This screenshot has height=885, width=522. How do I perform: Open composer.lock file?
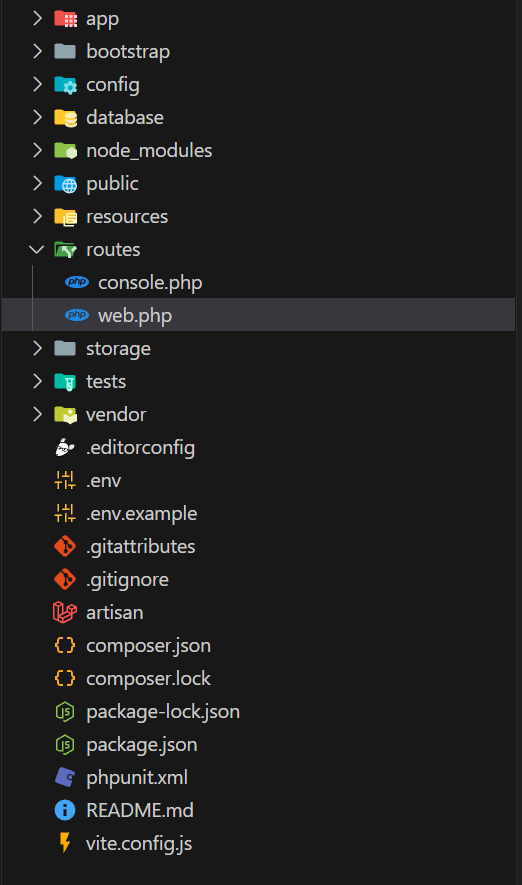coord(148,679)
